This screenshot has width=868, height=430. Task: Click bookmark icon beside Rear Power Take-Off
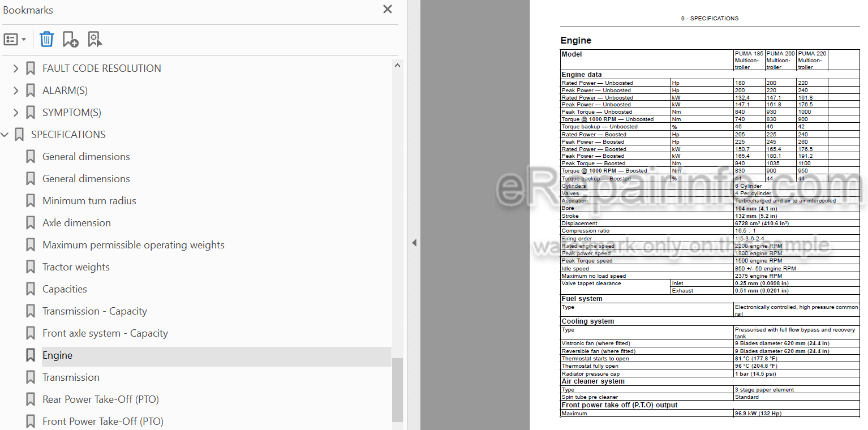31,399
